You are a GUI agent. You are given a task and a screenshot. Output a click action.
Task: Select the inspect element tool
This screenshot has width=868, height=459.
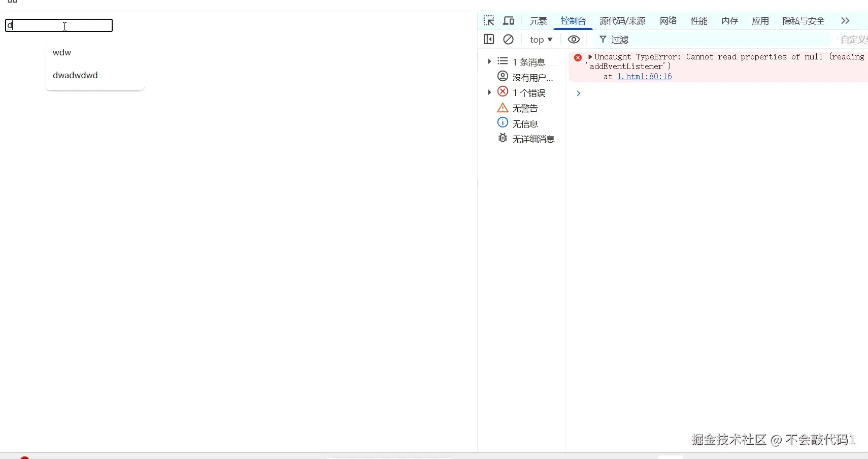point(489,20)
